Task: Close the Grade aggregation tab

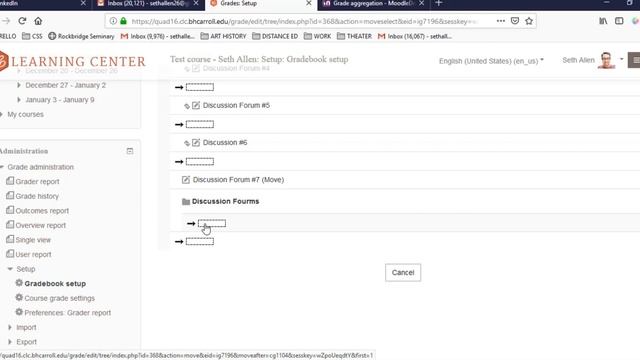Action: (x=422, y=3)
